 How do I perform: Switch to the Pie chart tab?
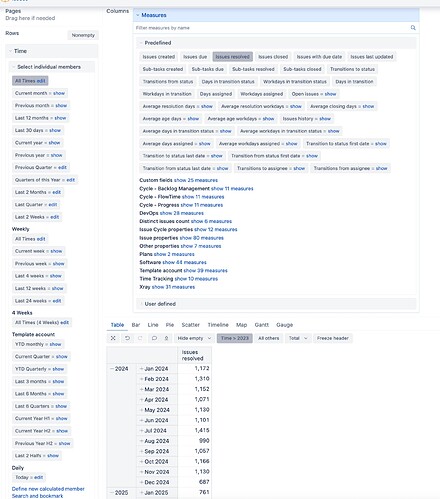point(170,325)
